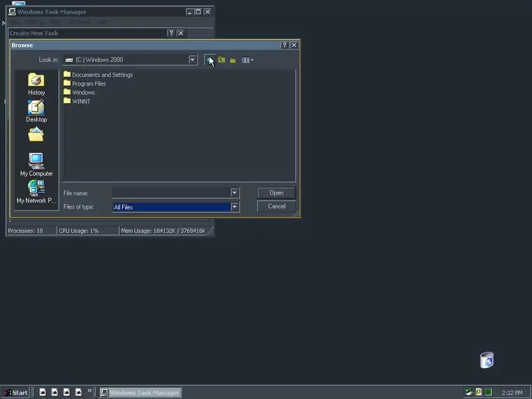The height and width of the screenshot is (399, 532).
Task: Create a new folder via toolbar icon
Action: pyautogui.click(x=233, y=60)
